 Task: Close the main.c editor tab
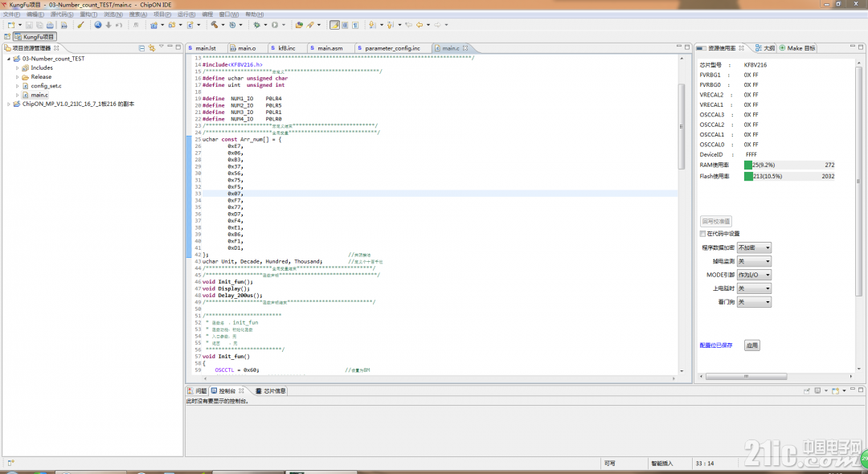click(x=465, y=48)
